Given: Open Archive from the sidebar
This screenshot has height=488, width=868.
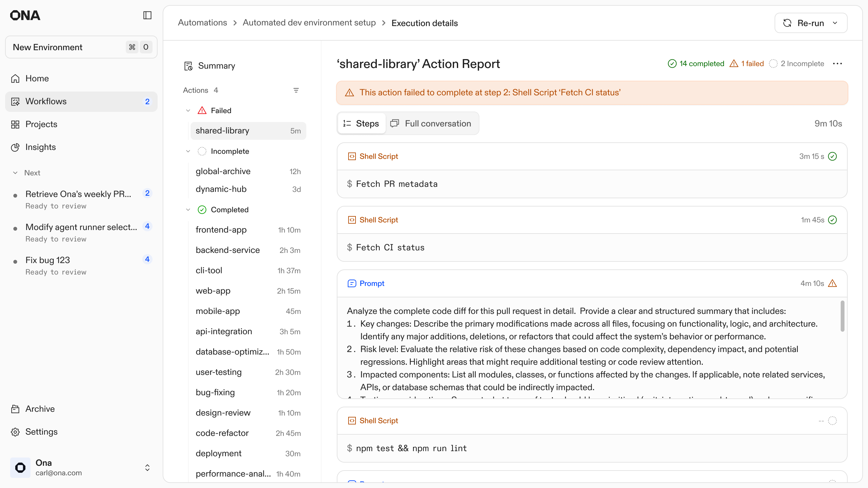Looking at the screenshot, I should (x=40, y=409).
